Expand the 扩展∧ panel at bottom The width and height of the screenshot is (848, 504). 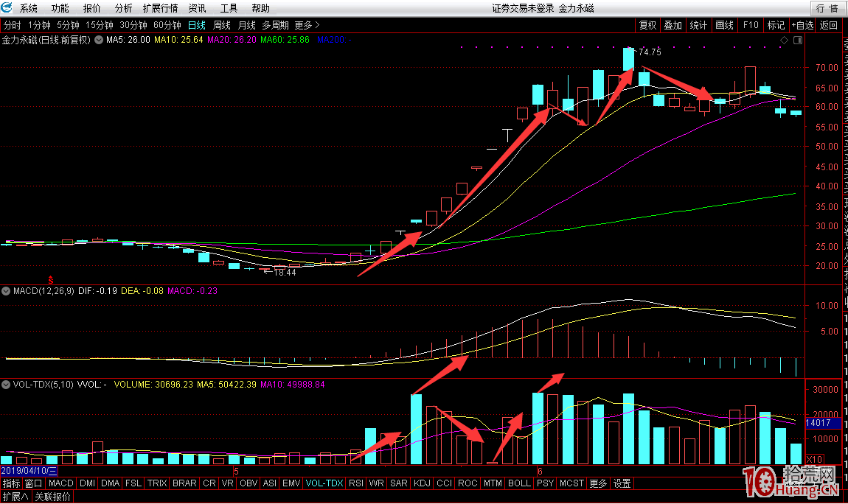pyautogui.click(x=15, y=497)
